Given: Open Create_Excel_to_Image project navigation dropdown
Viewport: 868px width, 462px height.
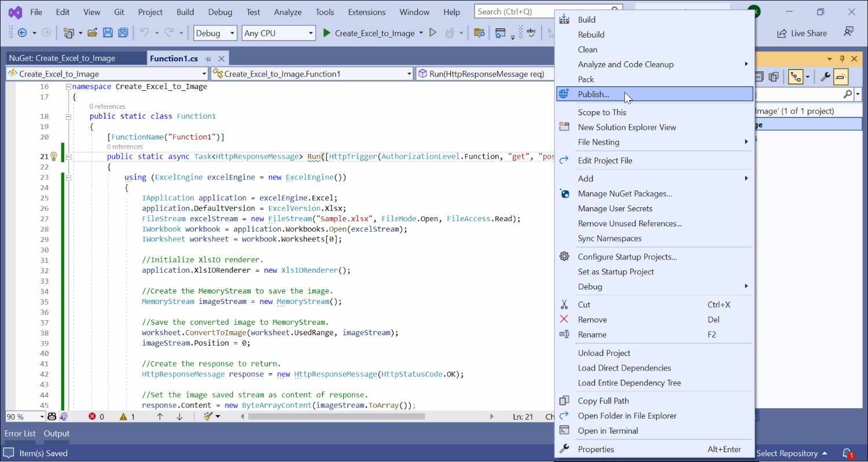Looking at the screenshot, I should 106,74.
